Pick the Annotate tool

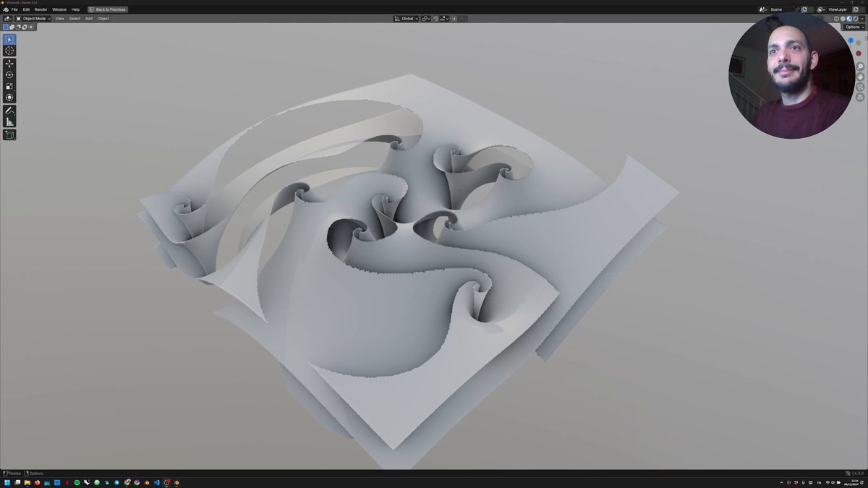9,110
